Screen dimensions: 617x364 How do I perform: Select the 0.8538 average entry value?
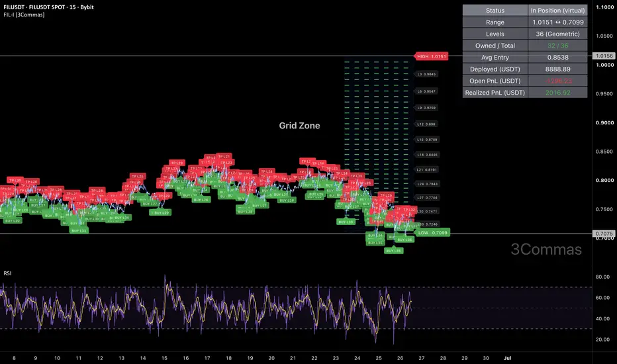pos(557,58)
